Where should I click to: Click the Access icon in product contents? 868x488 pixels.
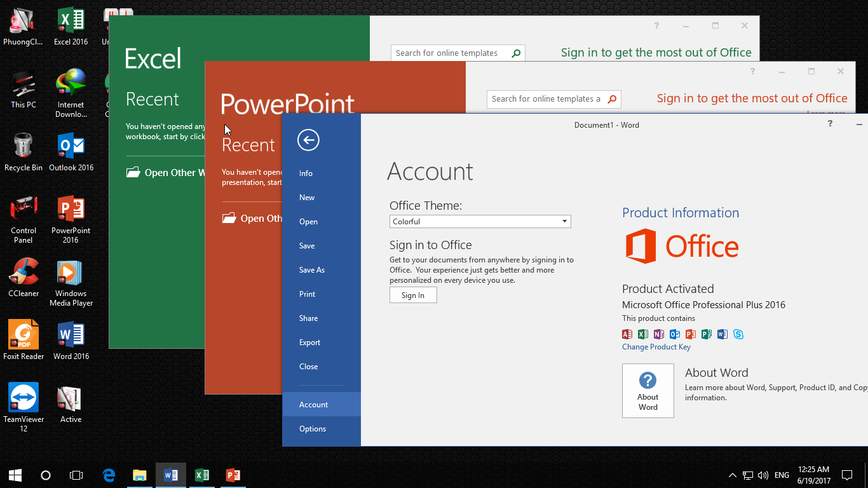627,334
